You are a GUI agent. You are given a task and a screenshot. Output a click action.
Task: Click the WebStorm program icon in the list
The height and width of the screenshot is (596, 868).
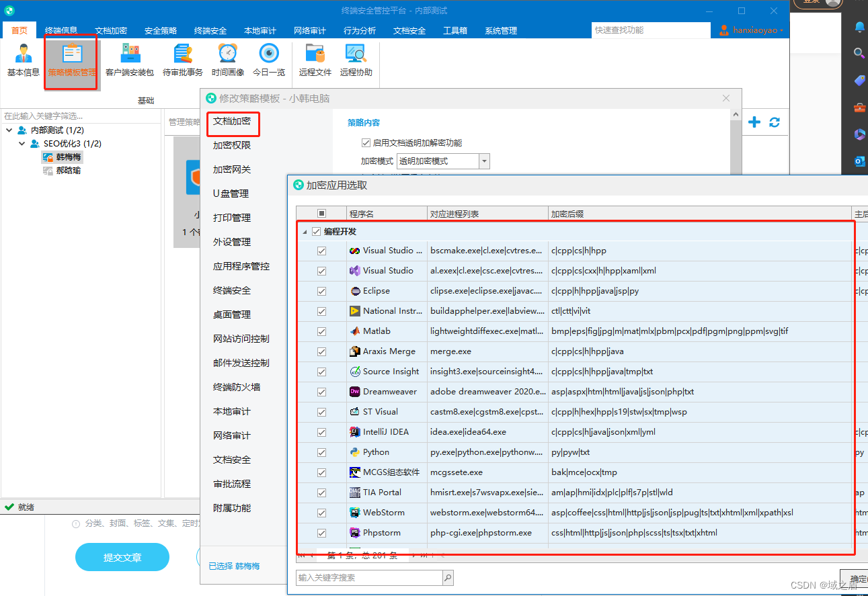(355, 513)
